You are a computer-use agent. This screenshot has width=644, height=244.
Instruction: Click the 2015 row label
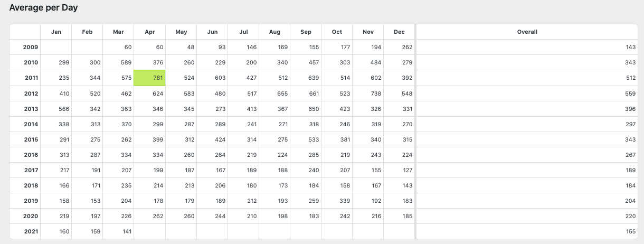point(31,139)
